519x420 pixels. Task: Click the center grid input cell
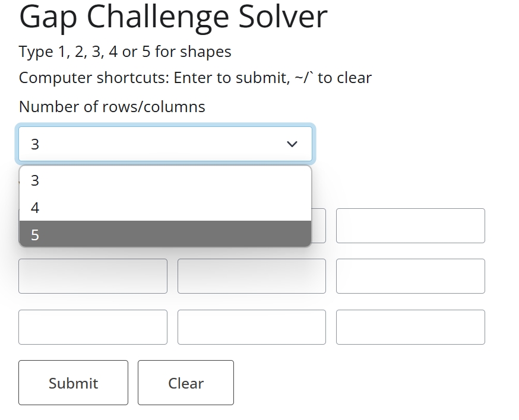tap(251, 276)
